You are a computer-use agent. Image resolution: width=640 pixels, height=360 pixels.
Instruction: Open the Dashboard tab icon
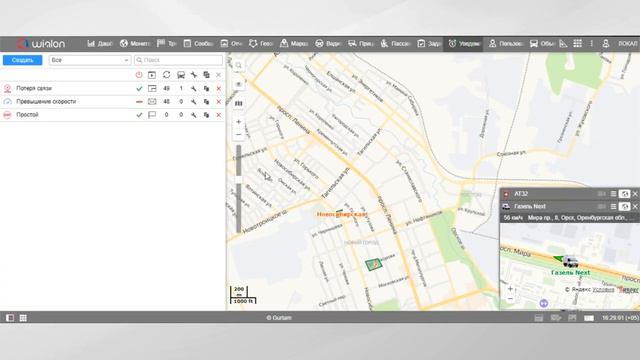click(91, 43)
